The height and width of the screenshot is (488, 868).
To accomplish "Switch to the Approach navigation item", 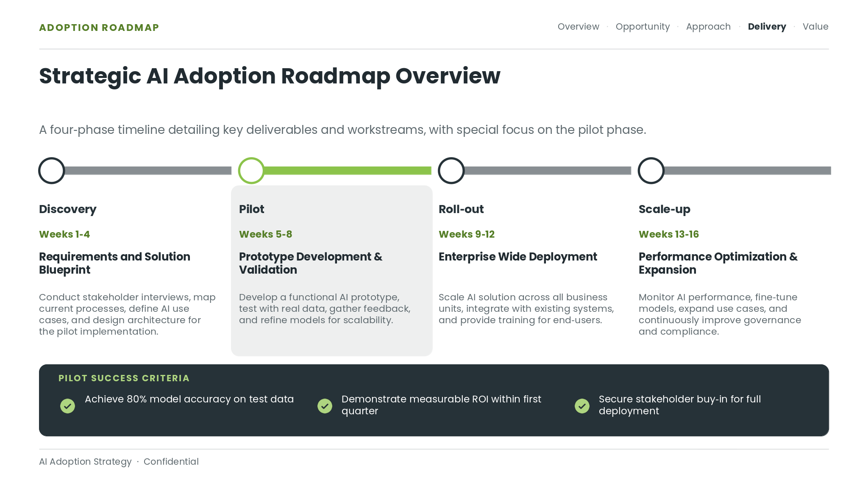I will pyautogui.click(x=708, y=27).
